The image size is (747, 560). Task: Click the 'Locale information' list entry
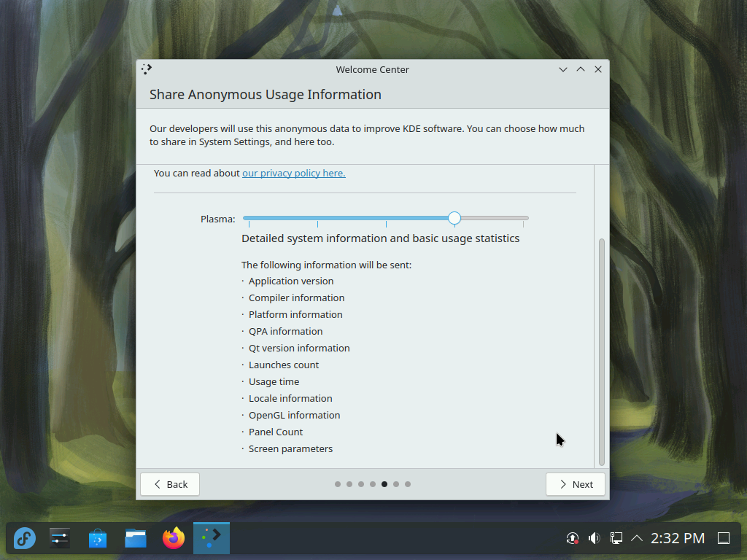(290, 399)
